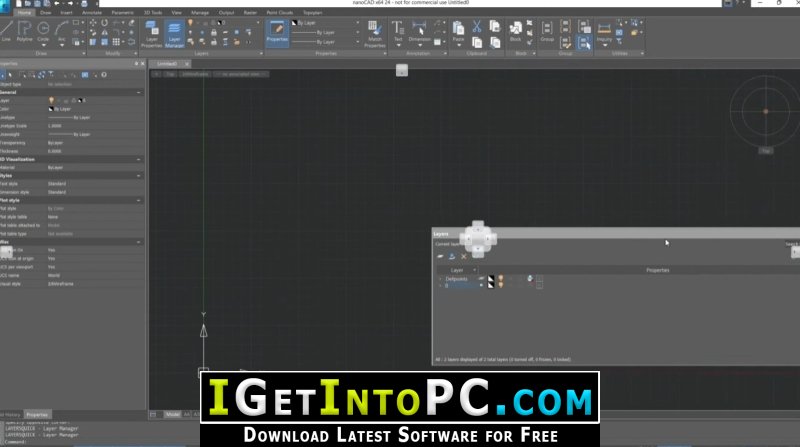This screenshot has width=800, height=447.
Task: Click Defpoints layer color swatch
Action: tap(491, 279)
